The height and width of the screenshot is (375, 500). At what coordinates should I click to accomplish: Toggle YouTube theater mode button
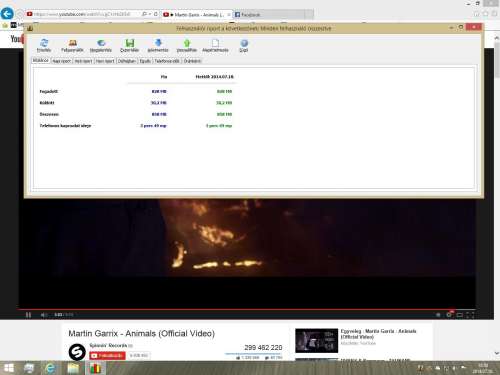(x=460, y=315)
